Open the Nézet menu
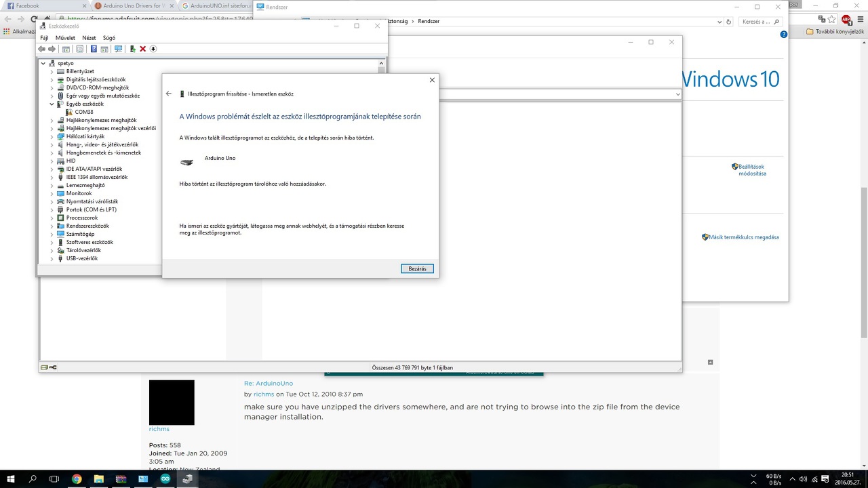 pos(89,38)
